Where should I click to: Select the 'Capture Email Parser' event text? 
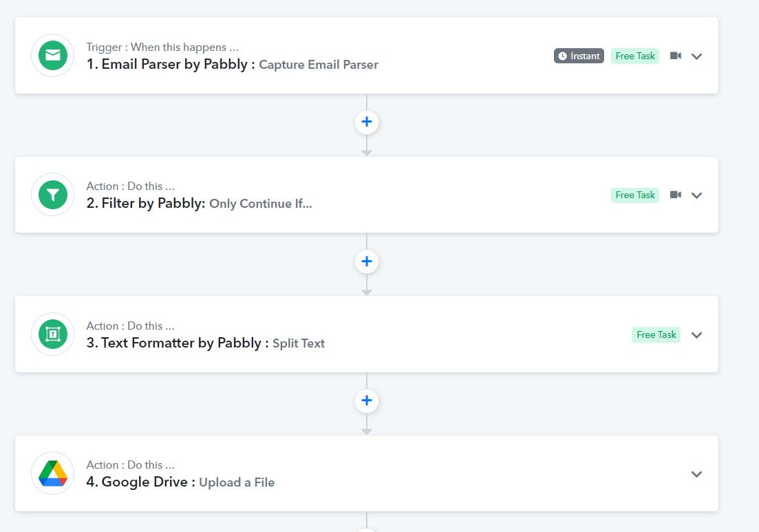click(x=319, y=65)
